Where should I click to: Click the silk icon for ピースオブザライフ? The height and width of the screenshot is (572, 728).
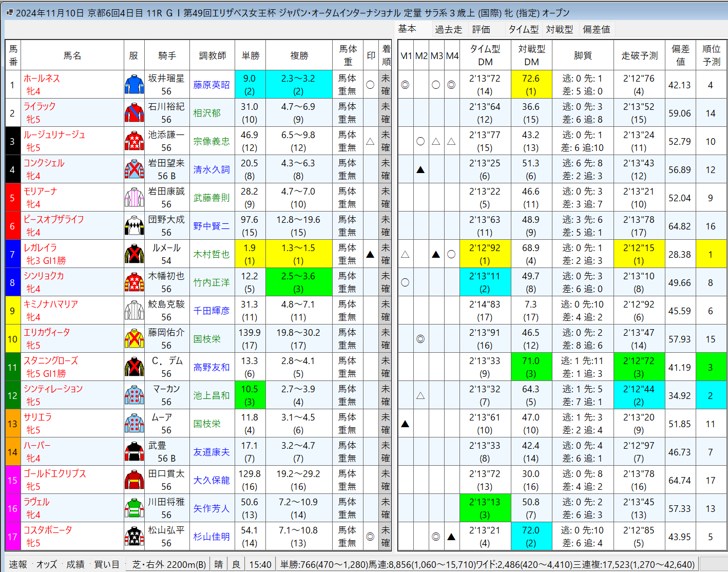click(134, 226)
